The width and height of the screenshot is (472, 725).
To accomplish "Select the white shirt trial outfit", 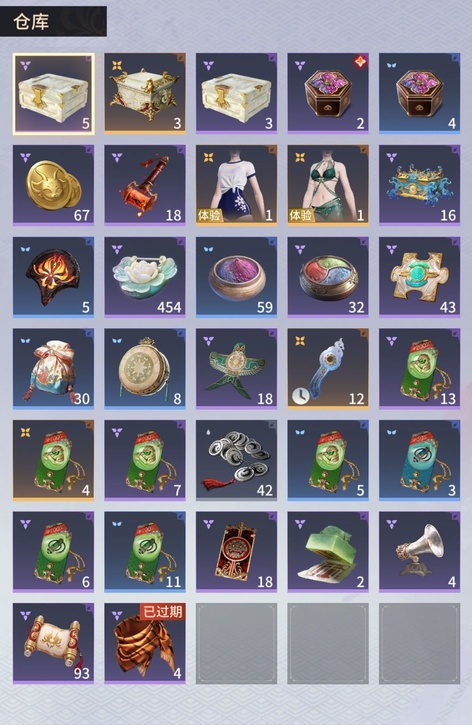I will 236,185.
